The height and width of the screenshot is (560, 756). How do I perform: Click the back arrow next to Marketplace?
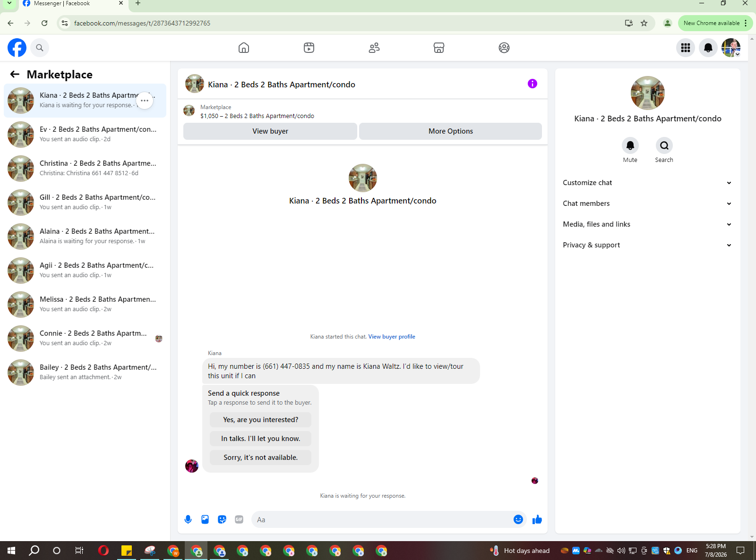(15, 74)
